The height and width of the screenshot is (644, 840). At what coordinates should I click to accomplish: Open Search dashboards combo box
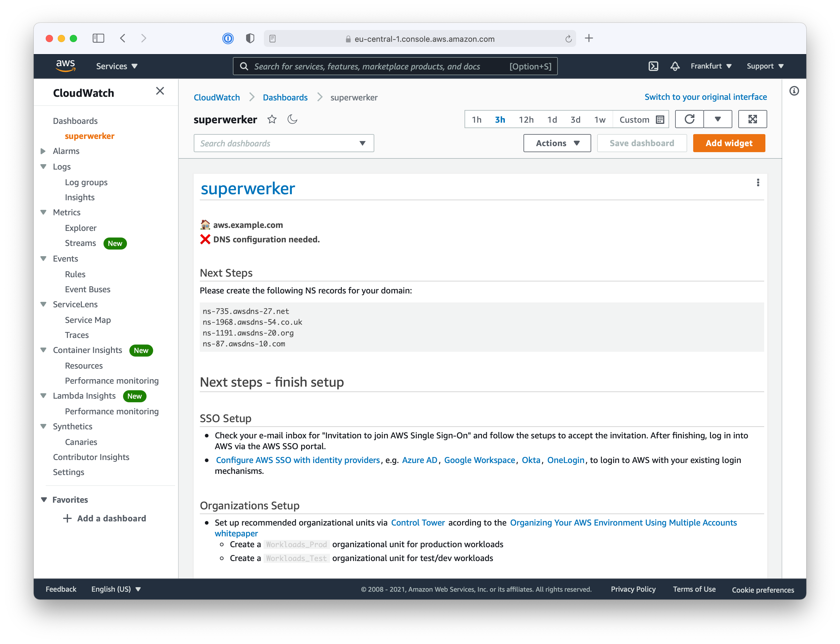coord(283,143)
